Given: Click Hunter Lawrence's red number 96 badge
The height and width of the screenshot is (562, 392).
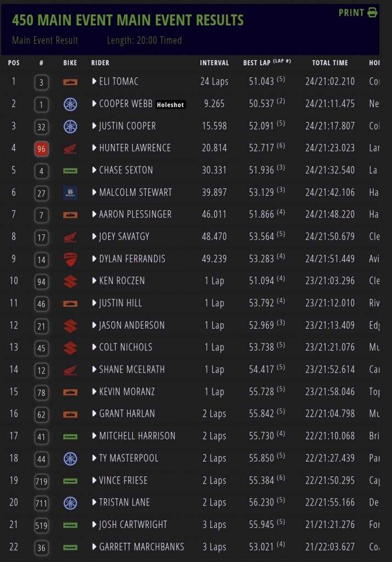Looking at the screenshot, I should coord(41,148).
